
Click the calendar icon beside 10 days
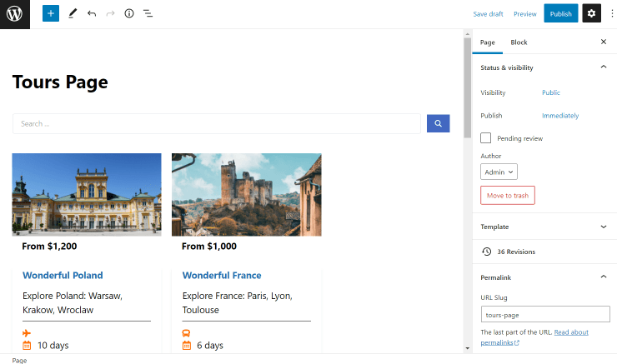[x=27, y=346]
